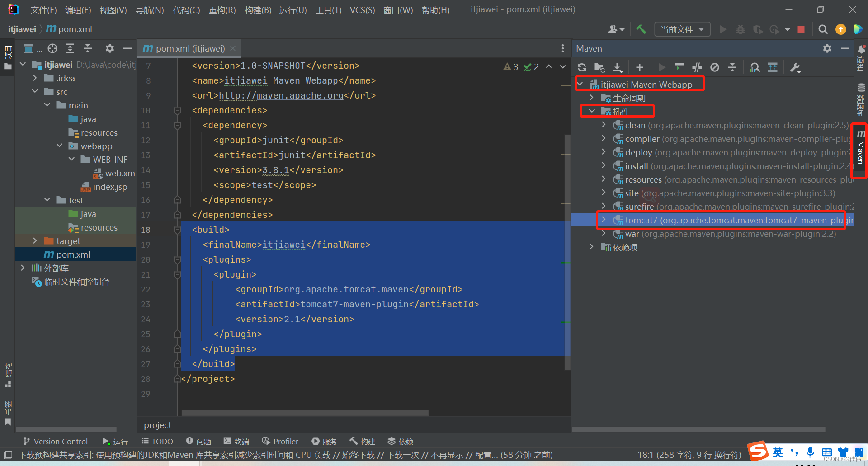Click the itjiawei breadcrumb
868x466 pixels.
pyautogui.click(x=22, y=29)
